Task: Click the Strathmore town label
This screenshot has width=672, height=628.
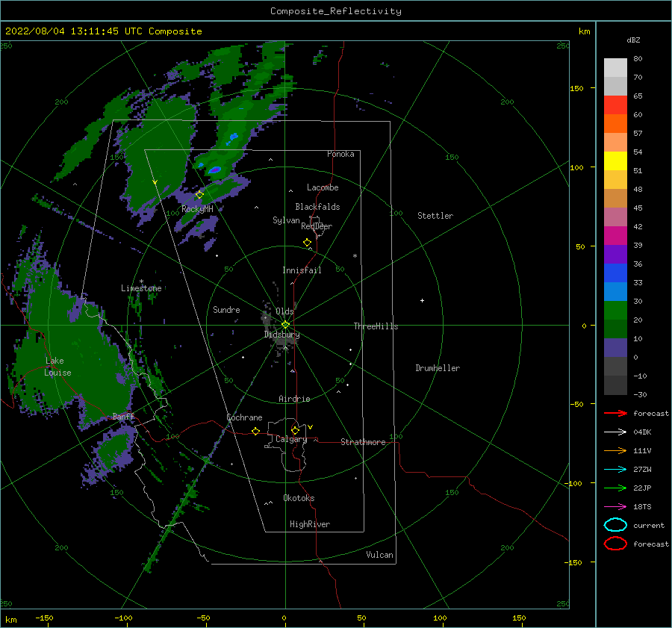Action: tap(363, 442)
